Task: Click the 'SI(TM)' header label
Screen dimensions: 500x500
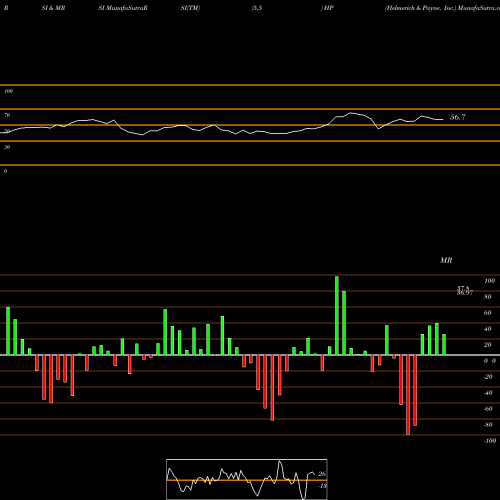Action: [190, 8]
